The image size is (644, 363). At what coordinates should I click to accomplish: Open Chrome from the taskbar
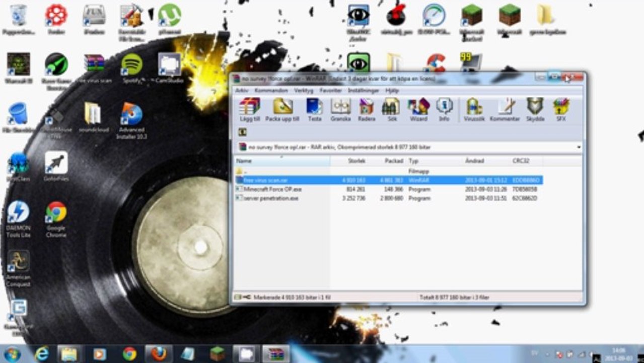coord(129,354)
